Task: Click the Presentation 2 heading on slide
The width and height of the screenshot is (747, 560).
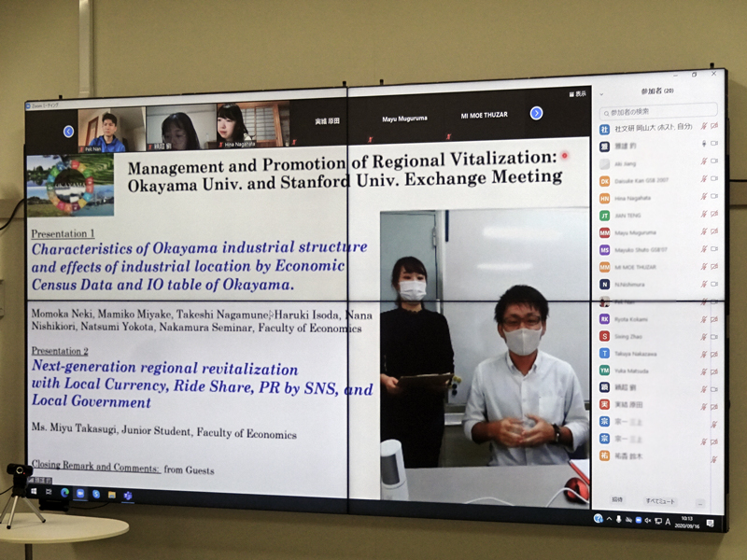Action: [60, 351]
